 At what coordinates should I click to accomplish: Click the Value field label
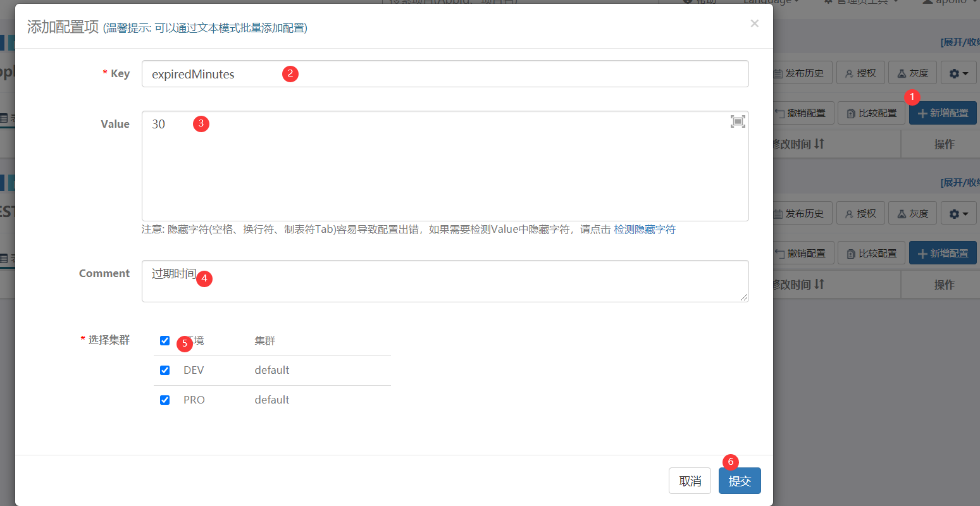pos(115,124)
